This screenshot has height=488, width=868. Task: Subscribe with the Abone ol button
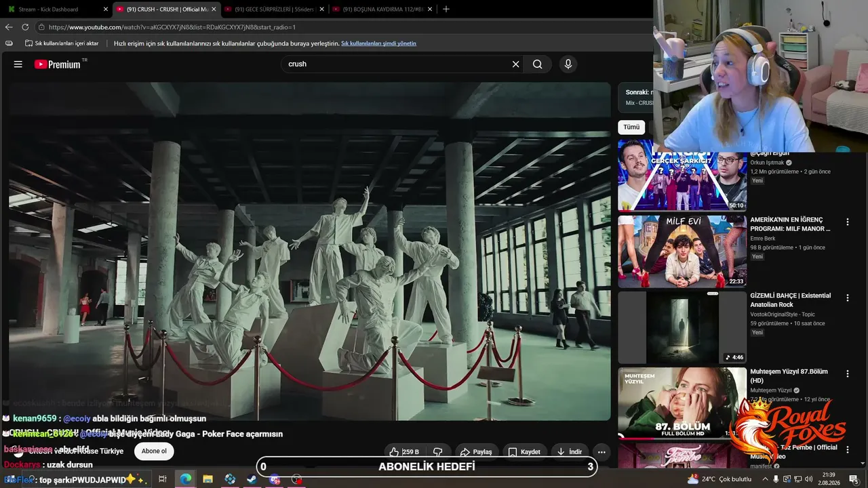[154, 451]
